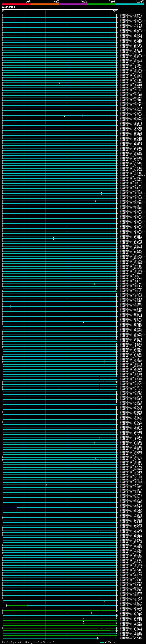Click arrowhead ending the C4JQZ7 alignment bar
146x644 pixels.
92,613
